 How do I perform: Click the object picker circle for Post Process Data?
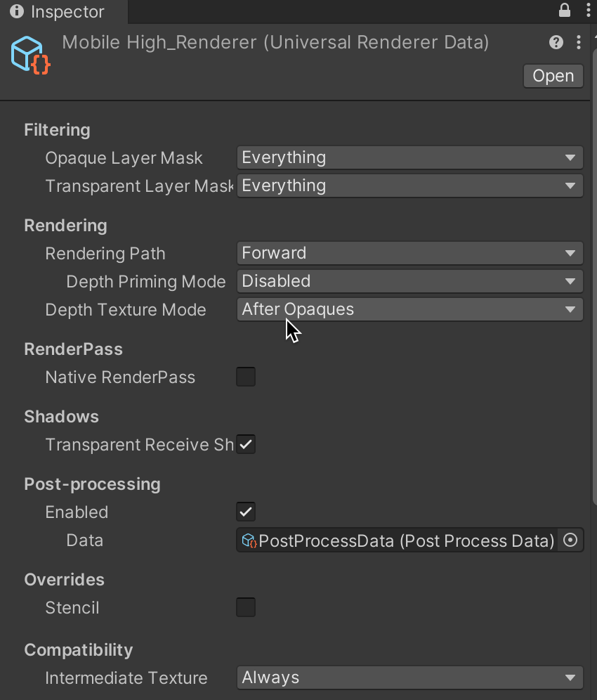572,540
